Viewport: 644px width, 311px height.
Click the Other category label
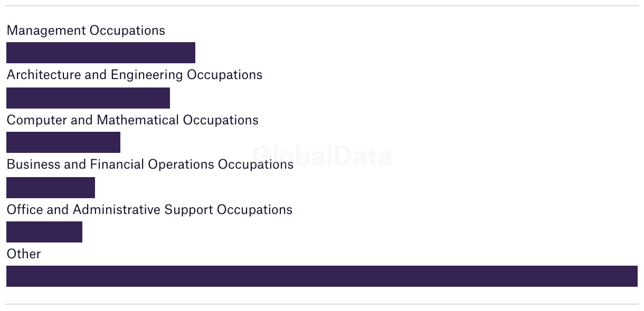pyautogui.click(x=24, y=254)
